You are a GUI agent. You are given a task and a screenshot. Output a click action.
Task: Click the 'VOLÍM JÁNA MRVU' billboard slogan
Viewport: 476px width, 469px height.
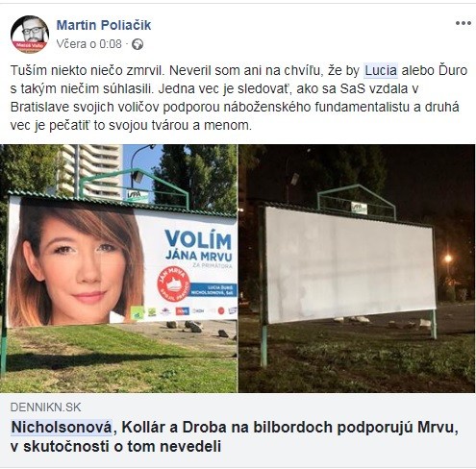pyautogui.click(x=198, y=246)
